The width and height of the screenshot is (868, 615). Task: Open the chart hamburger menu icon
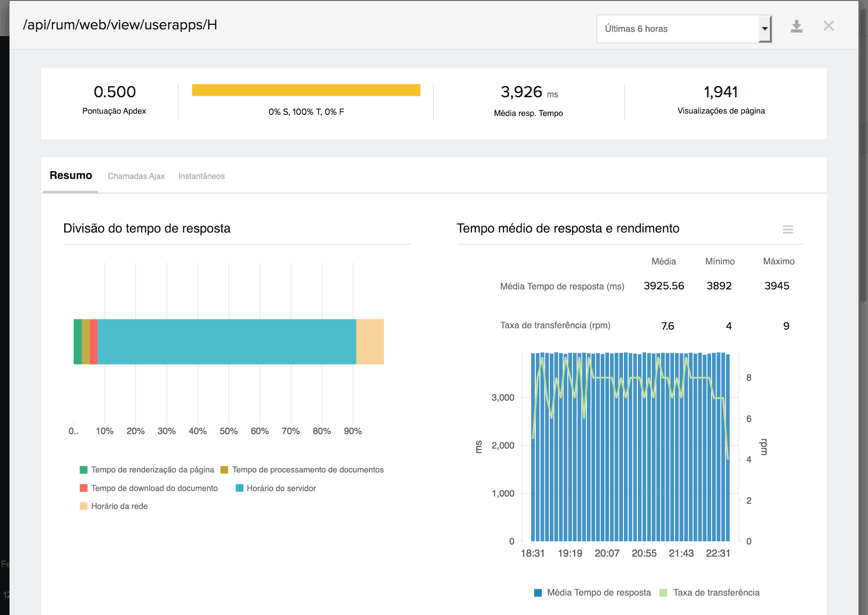coord(788,229)
